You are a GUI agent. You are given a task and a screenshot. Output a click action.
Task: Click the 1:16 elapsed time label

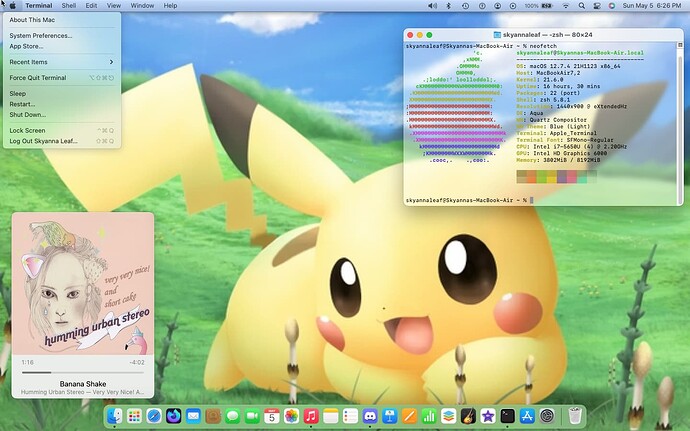click(27, 362)
